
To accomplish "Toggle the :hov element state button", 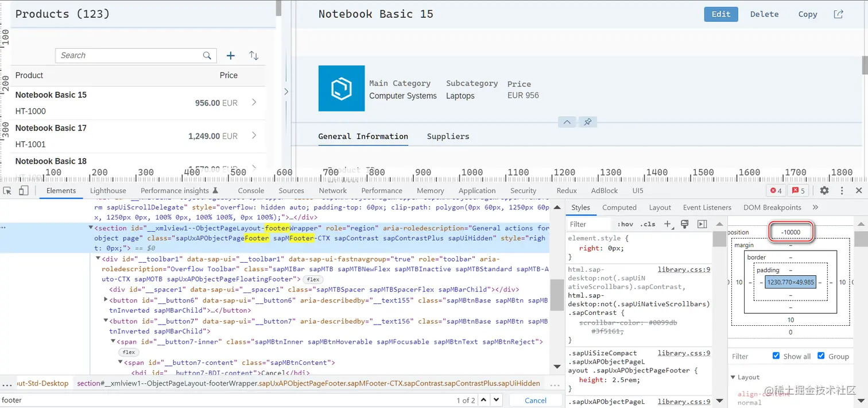I will [x=625, y=225].
